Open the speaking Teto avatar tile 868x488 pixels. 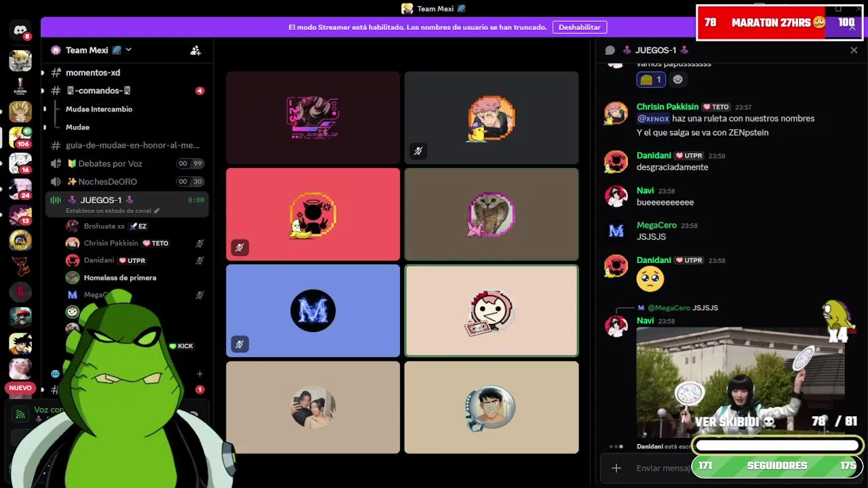pyautogui.click(x=492, y=310)
